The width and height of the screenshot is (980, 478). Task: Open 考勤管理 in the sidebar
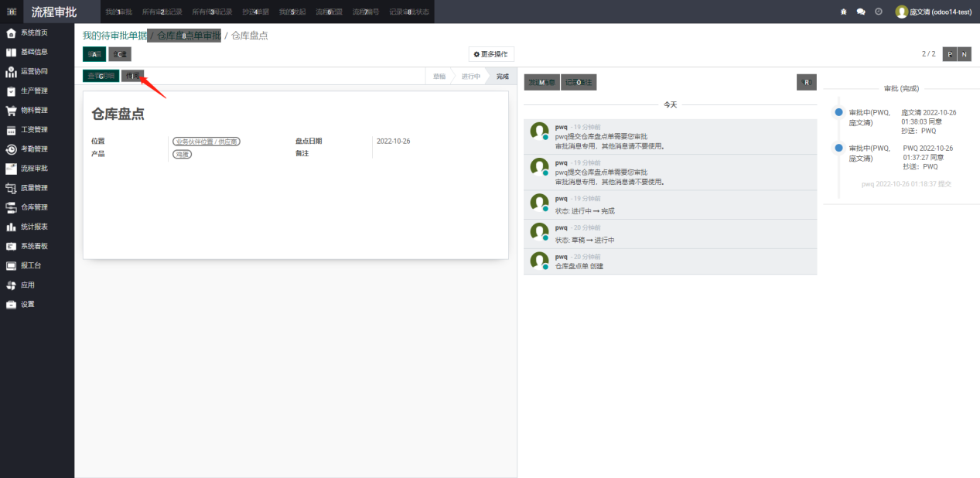33,149
